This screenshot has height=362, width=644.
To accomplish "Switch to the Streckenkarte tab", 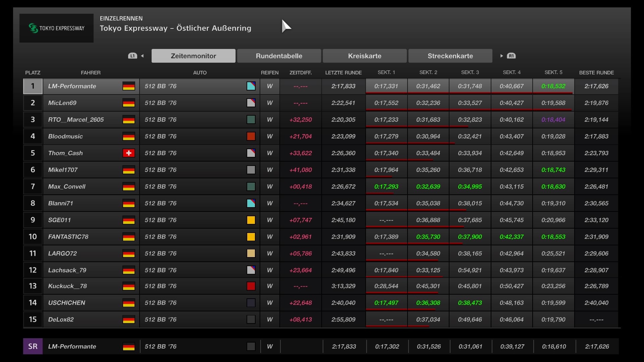I will 450,56.
